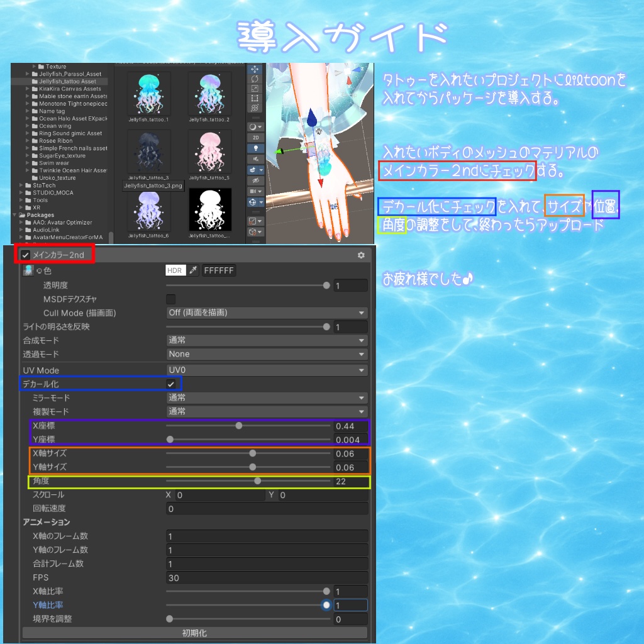Screen dimensions: 644x644
Task: Expand the Jellyfish_Parasol_Asset folder arrow
Action: (28, 74)
